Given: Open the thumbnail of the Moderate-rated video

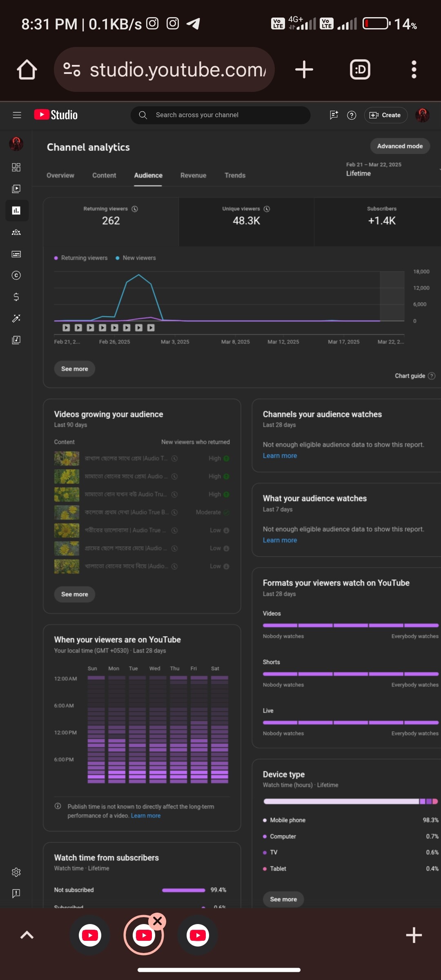Looking at the screenshot, I should click(x=67, y=512).
